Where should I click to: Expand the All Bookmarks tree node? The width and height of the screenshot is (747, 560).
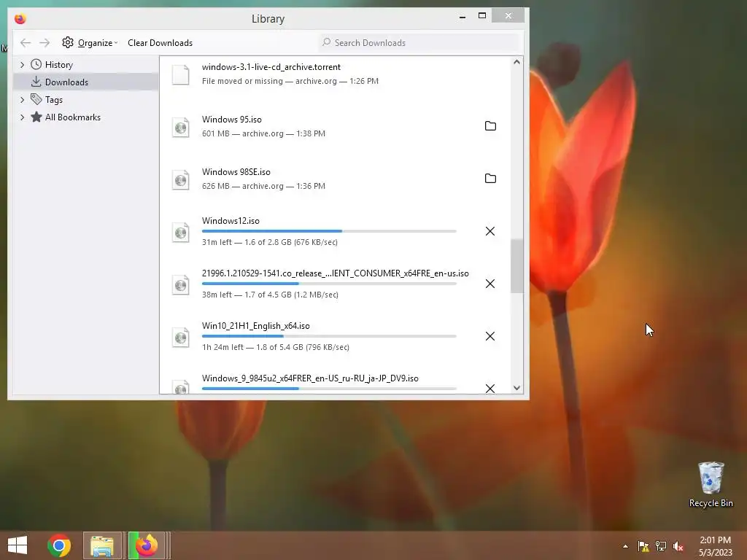[22, 117]
